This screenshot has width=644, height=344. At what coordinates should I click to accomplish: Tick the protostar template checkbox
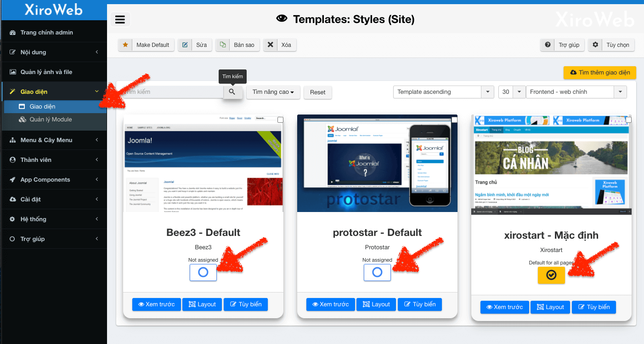[x=454, y=120]
